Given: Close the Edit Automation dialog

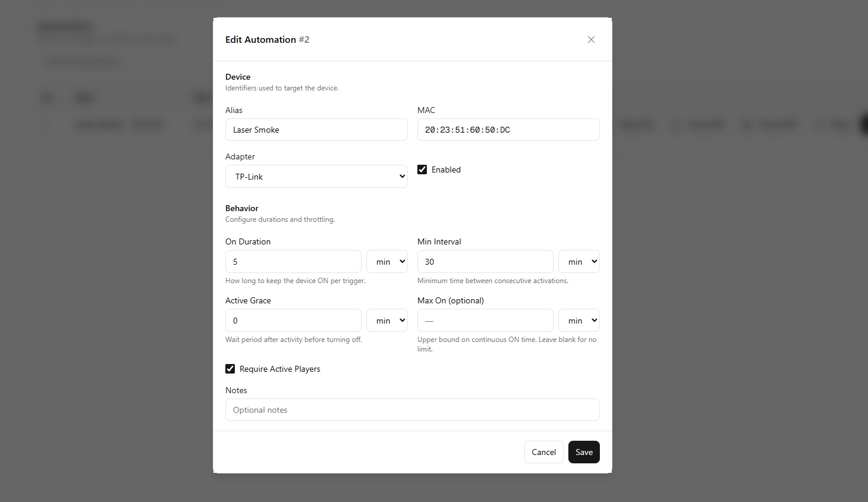Looking at the screenshot, I should tap(591, 39).
